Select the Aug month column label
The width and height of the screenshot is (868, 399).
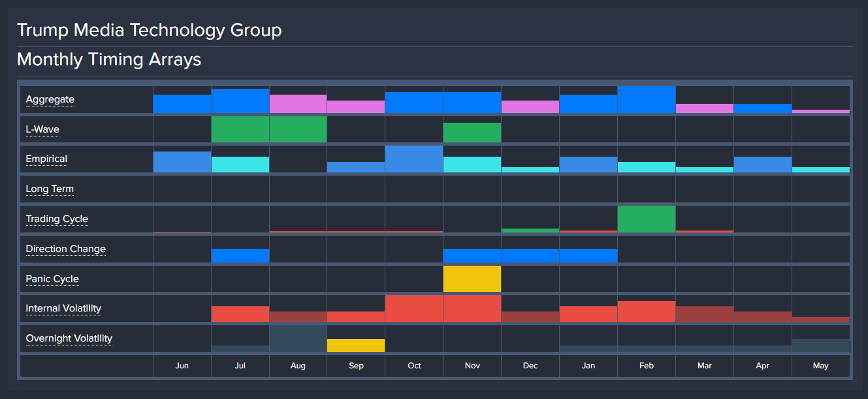[298, 366]
